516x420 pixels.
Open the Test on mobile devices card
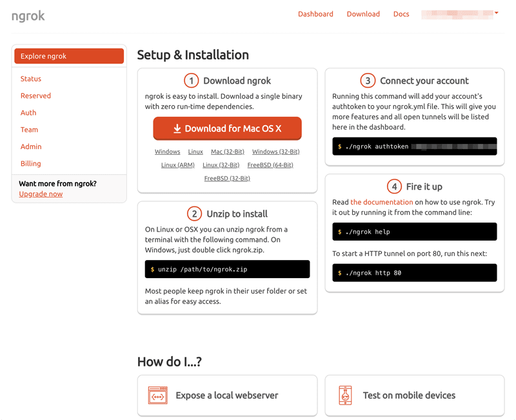point(415,395)
